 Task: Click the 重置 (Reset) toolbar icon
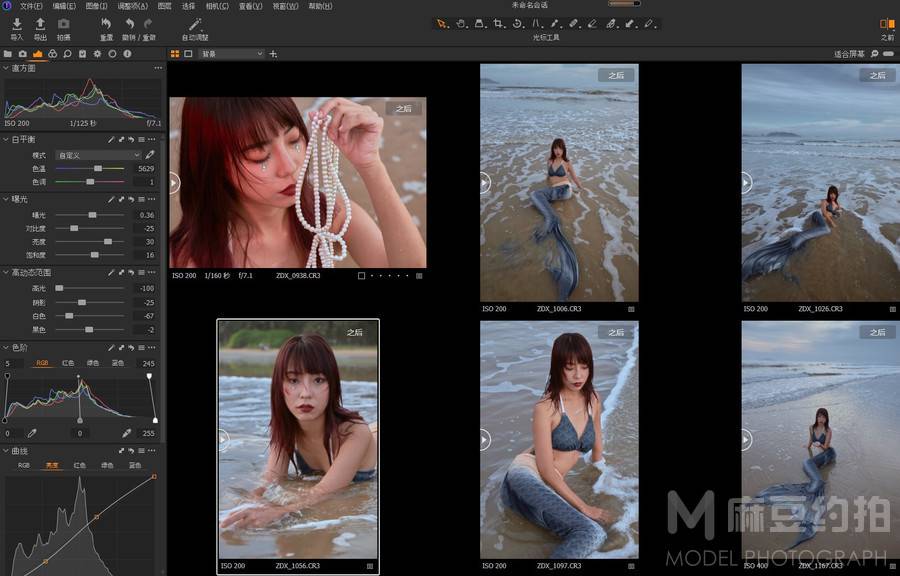(x=106, y=24)
